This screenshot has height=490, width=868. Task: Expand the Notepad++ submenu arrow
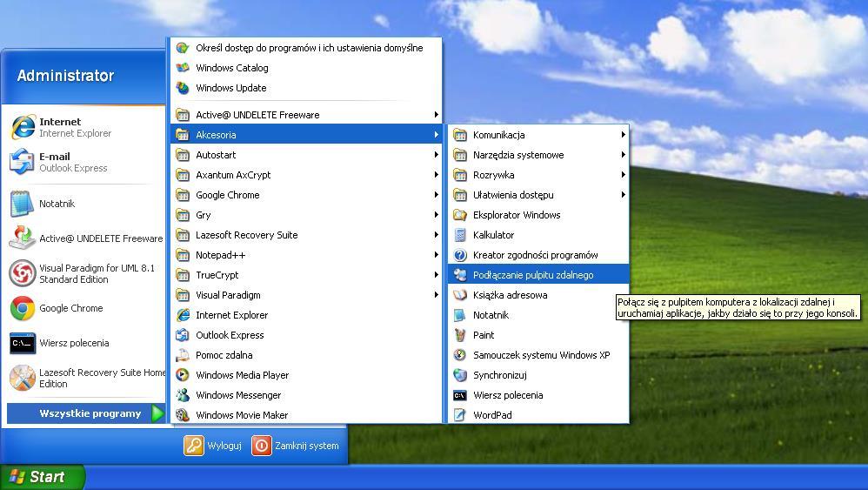click(437, 255)
